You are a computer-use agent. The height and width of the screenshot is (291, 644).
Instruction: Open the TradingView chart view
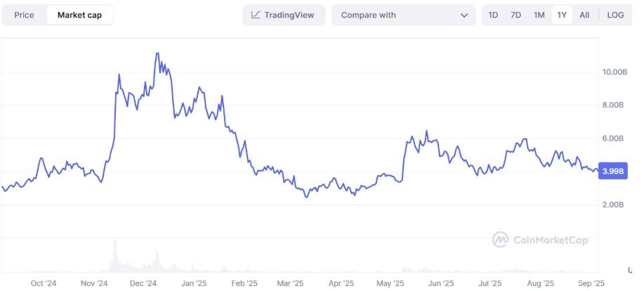284,15
